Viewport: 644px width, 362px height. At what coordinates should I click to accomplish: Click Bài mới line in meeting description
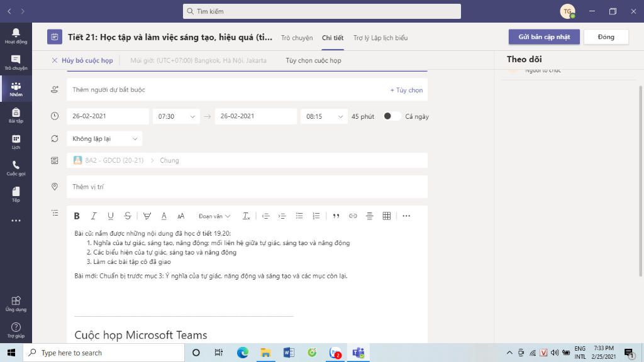(211, 276)
